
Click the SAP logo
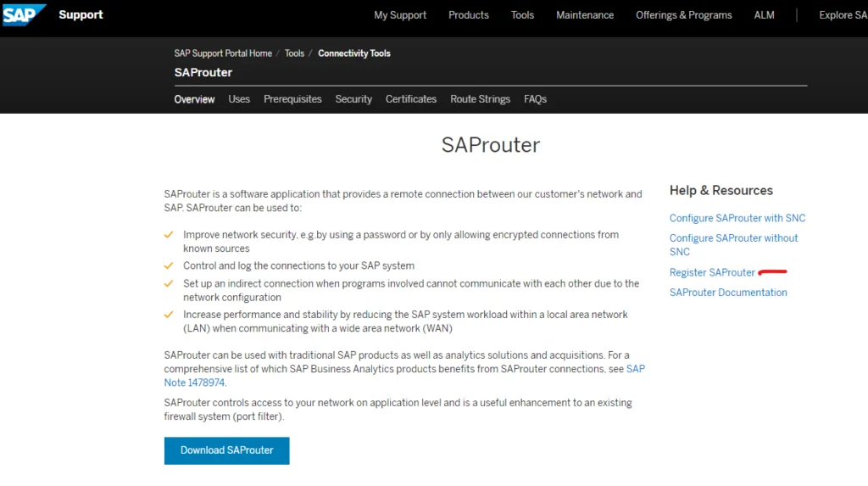(x=24, y=15)
